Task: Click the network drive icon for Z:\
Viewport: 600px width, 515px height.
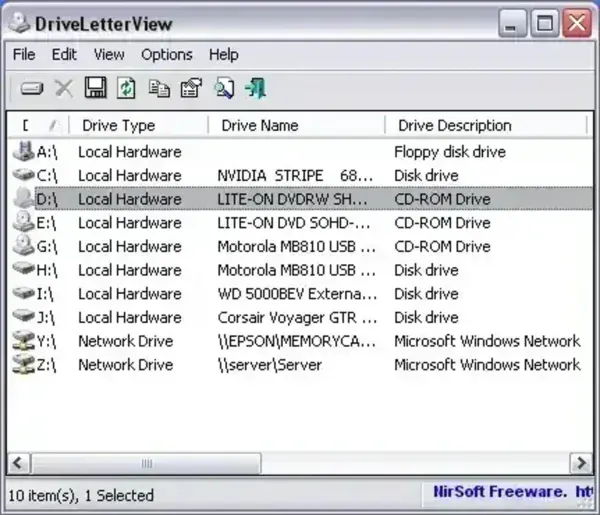Action: coord(22,365)
